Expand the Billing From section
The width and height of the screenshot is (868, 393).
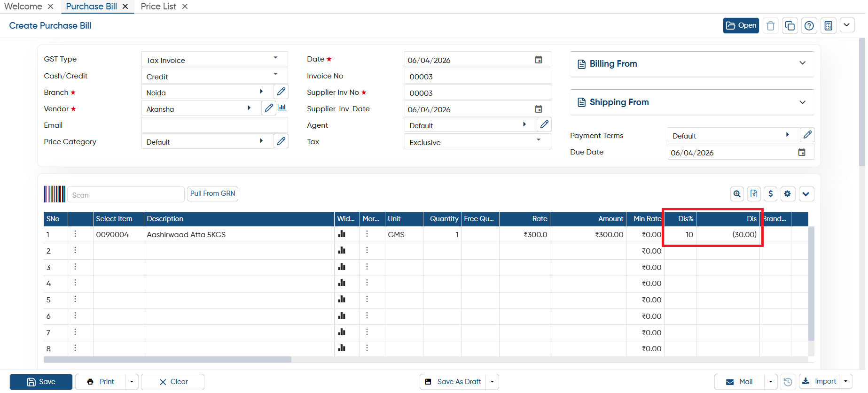tap(692, 64)
